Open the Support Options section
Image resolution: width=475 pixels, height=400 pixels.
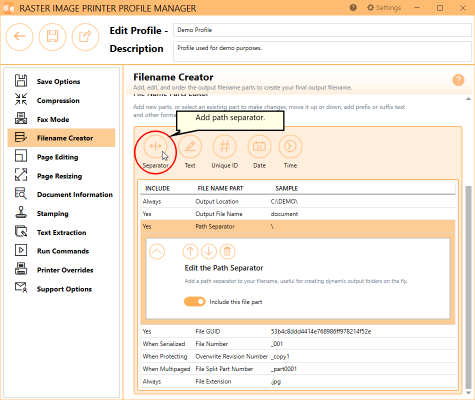[61, 289]
